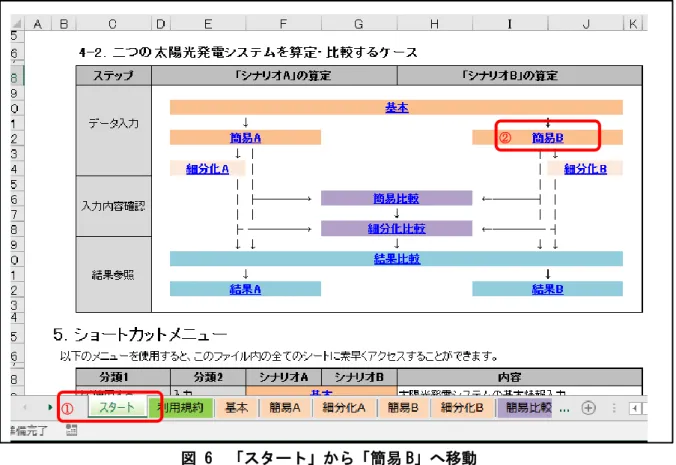Switch to the スタート sheet tab
This screenshot has height=465, width=676.
(117, 407)
